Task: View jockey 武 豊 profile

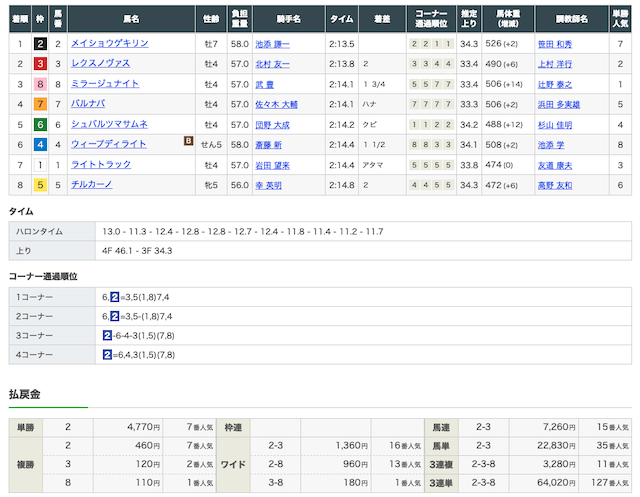Action: coord(265,84)
